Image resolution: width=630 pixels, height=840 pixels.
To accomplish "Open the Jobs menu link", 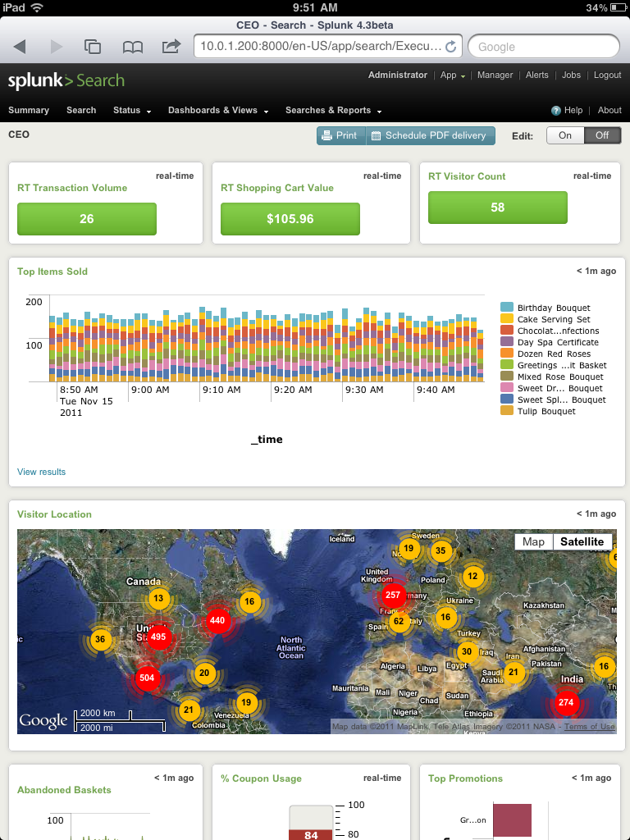I will [571, 75].
